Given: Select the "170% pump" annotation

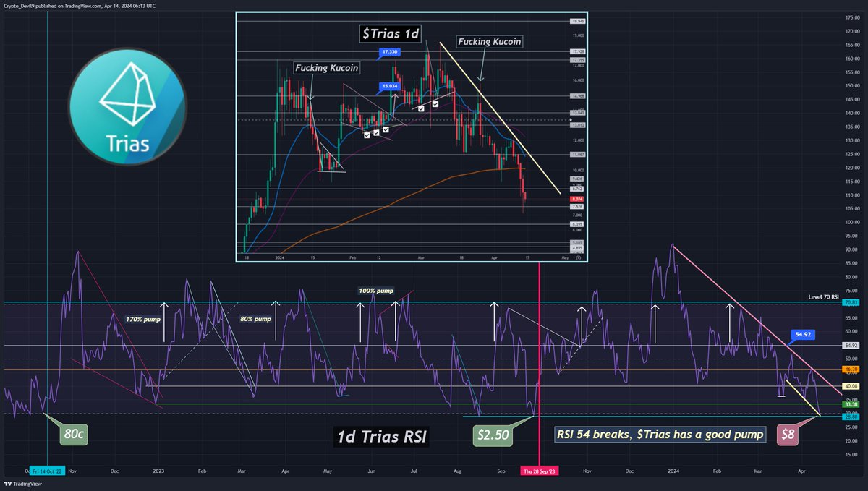Looking at the screenshot, I should (145, 317).
